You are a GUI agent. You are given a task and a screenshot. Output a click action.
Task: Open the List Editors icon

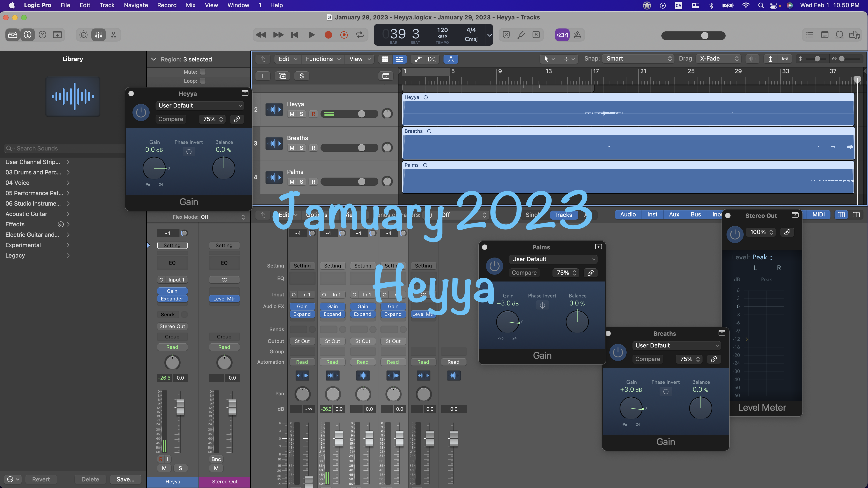click(x=809, y=35)
